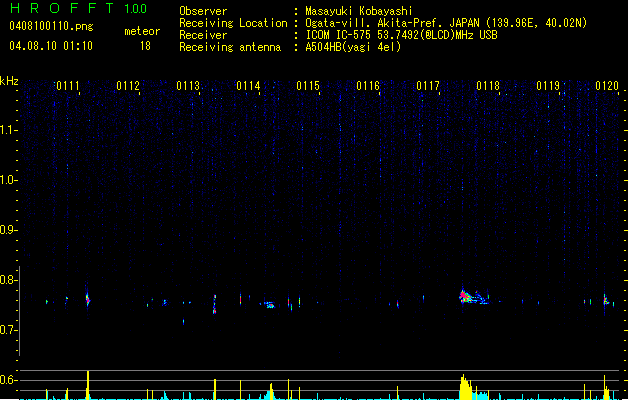629x400 pixels.
Task: Click the 0117 time marker
Action: coord(428,86)
